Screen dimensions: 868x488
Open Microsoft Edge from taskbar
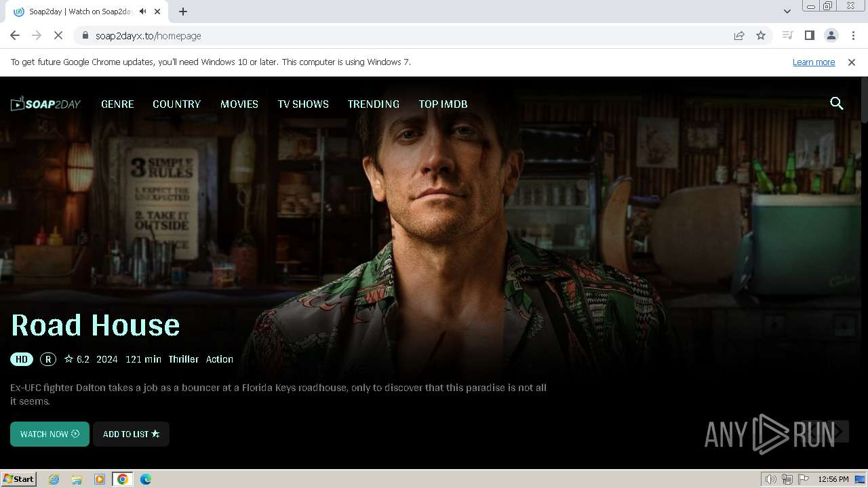pyautogui.click(x=146, y=479)
